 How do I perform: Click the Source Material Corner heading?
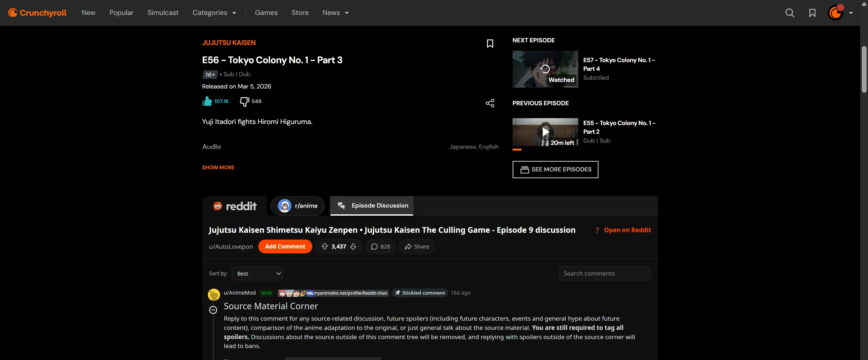click(271, 306)
